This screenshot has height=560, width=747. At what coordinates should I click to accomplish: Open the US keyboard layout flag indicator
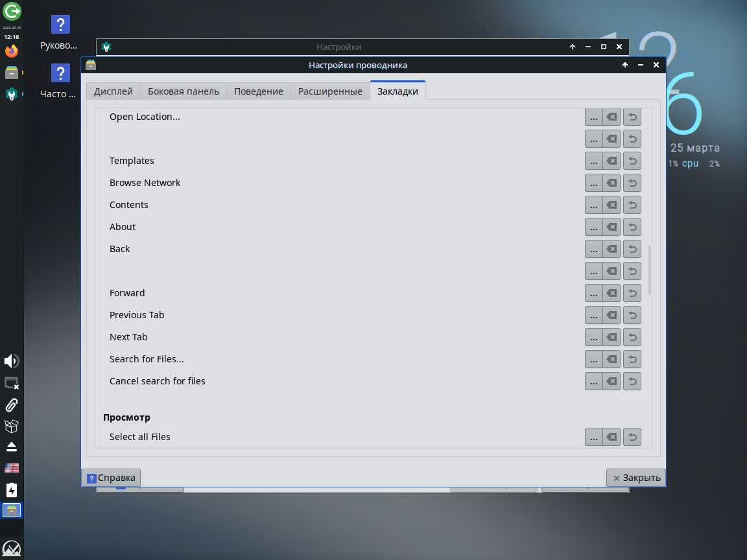[12, 468]
